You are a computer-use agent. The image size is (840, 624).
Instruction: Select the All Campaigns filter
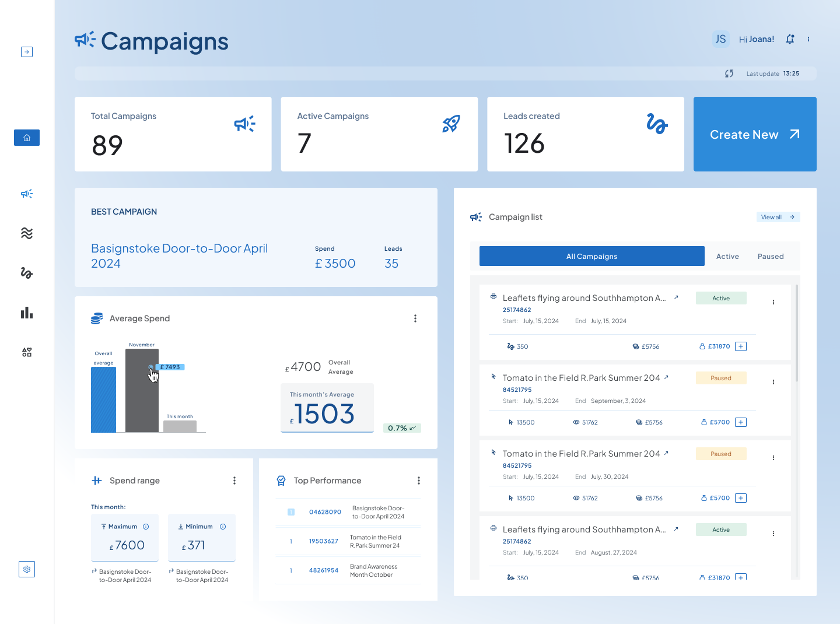[591, 256]
